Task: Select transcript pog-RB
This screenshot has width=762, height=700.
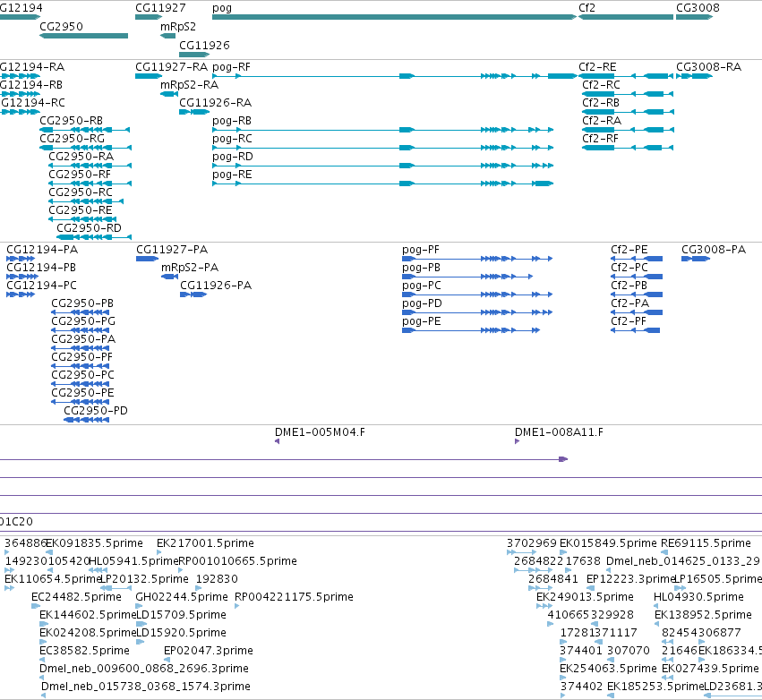Action: coord(383,130)
